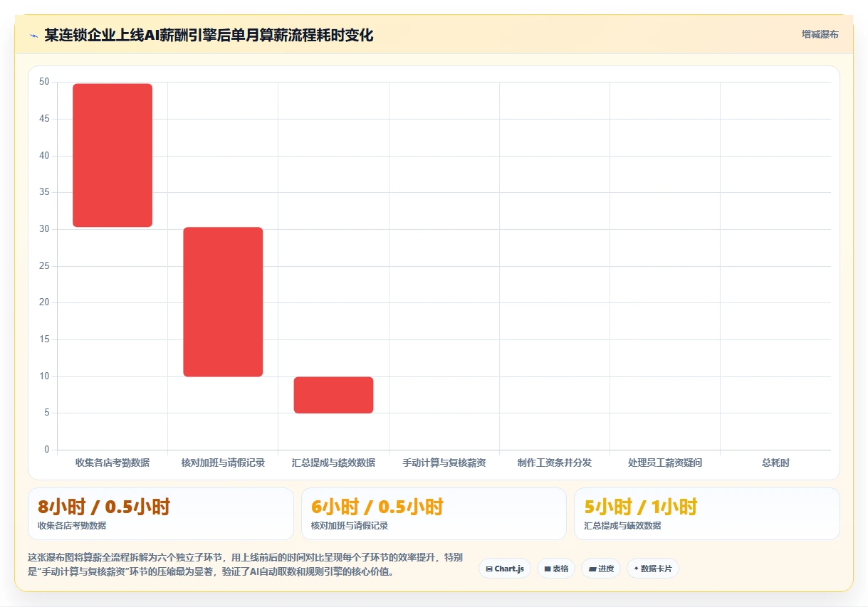Click x-axis label 手动计算与复核薪资
This screenshot has width=868, height=607.
point(444,463)
